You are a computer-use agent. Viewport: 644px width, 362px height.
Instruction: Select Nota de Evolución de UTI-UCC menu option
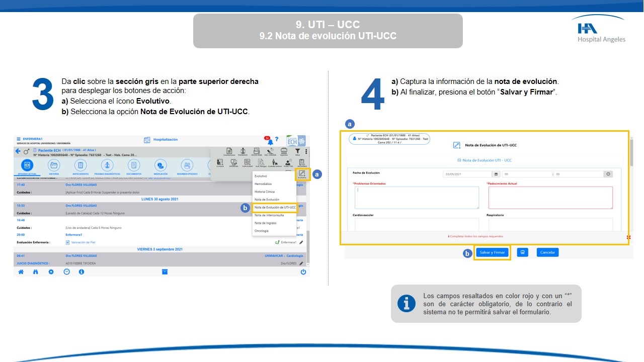point(275,207)
